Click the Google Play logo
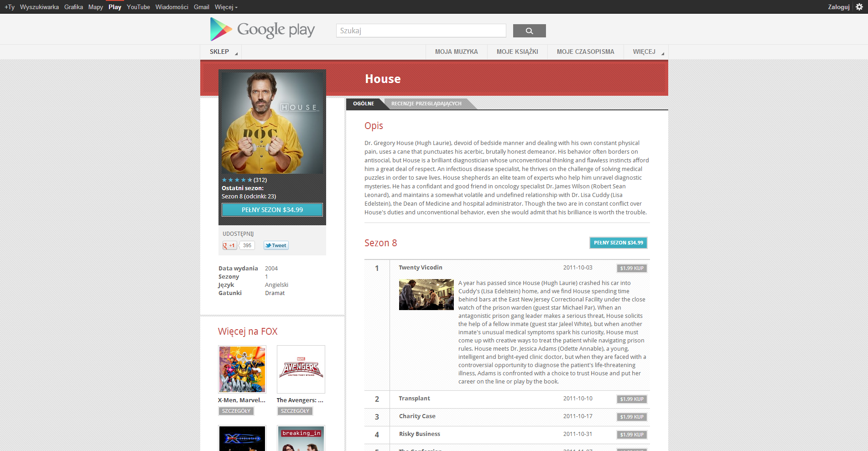This screenshot has height=451, width=868. (262, 29)
